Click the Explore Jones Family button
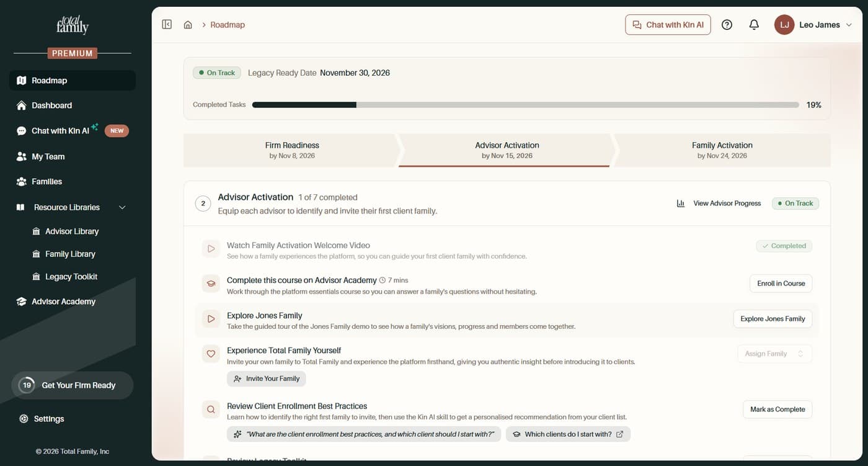The height and width of the screenshot is (466, 868). [773, 319]
